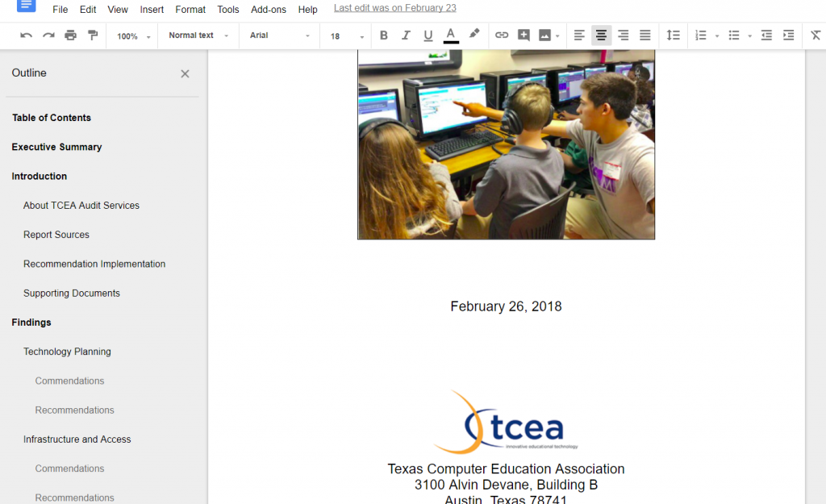
Task: Go to About TCEA Audit Services
Action: (81, 206)
